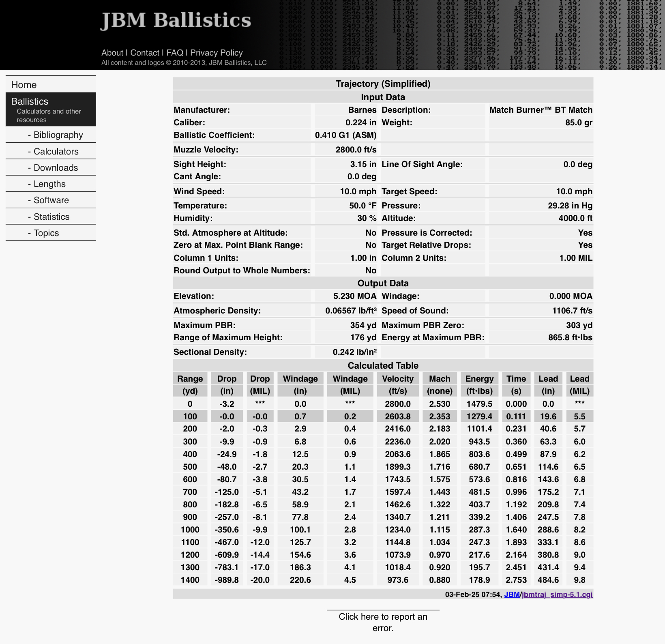Select energy at maximum PBR 865.8 ft·lbs

570,337
